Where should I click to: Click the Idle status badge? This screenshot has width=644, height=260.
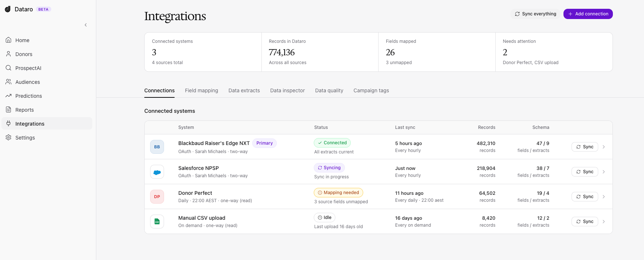coord(324,218)
